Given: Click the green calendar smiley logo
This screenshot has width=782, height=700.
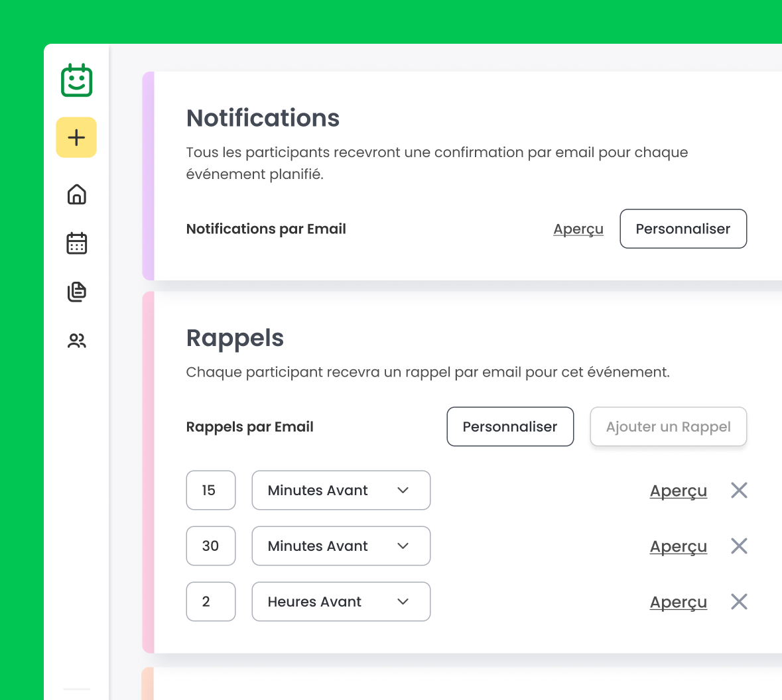Looking at the screenshot, I should [x=77, y=81].
